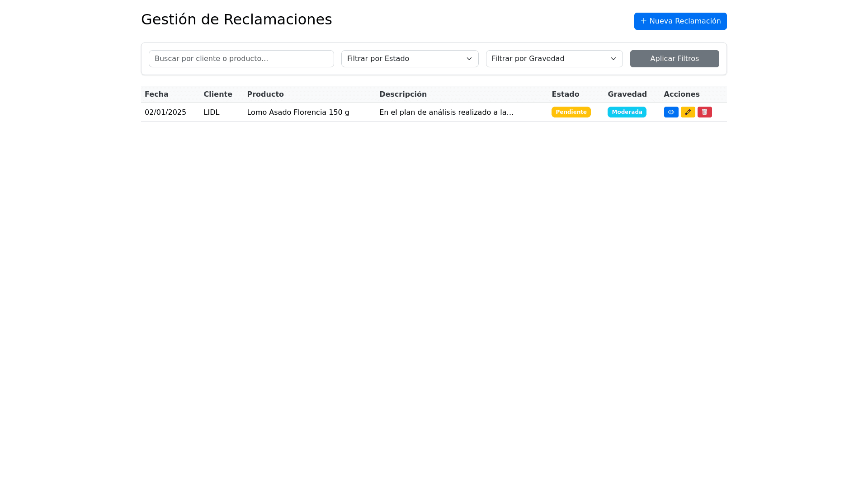Click the Moderada severity badge

click(627, 112)
